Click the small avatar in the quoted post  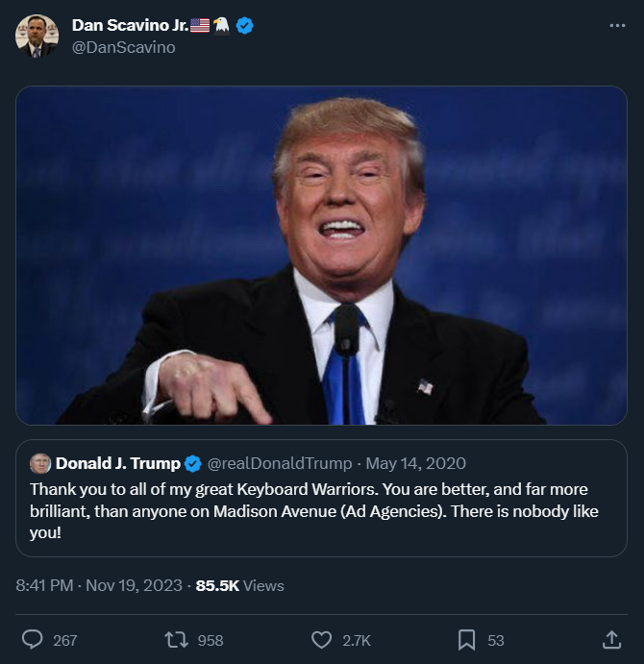[x=40, y=464]
